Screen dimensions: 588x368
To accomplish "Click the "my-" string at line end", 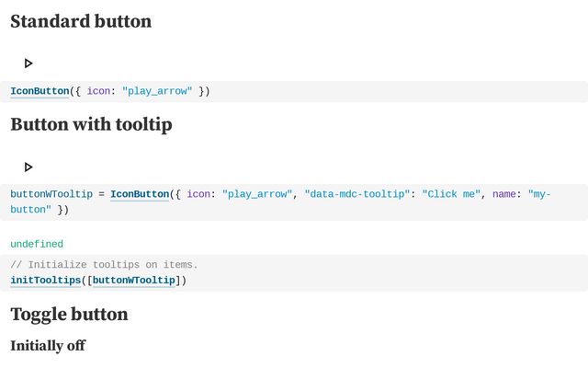I will tap(539, 194).
